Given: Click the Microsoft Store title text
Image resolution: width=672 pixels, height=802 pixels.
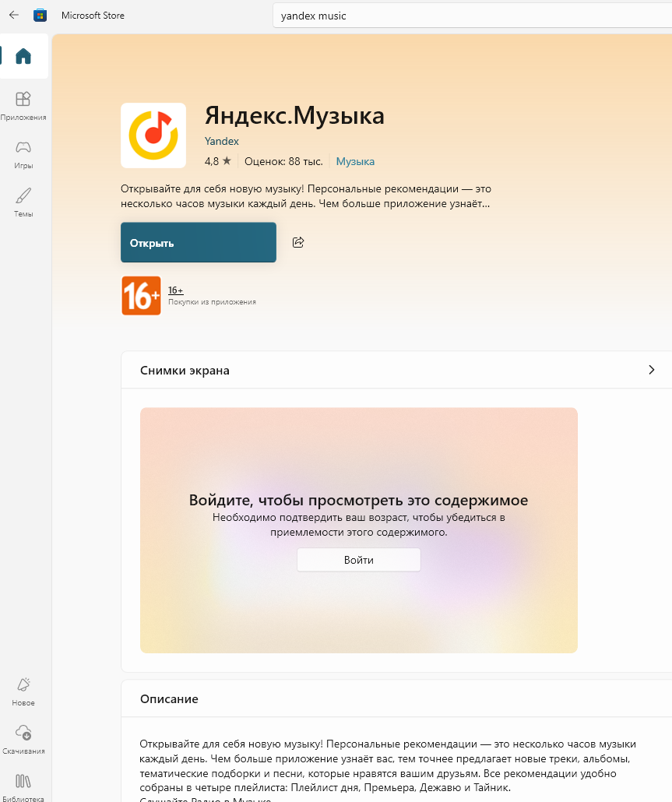Looking at the screenshot, I should click(93, 16).
